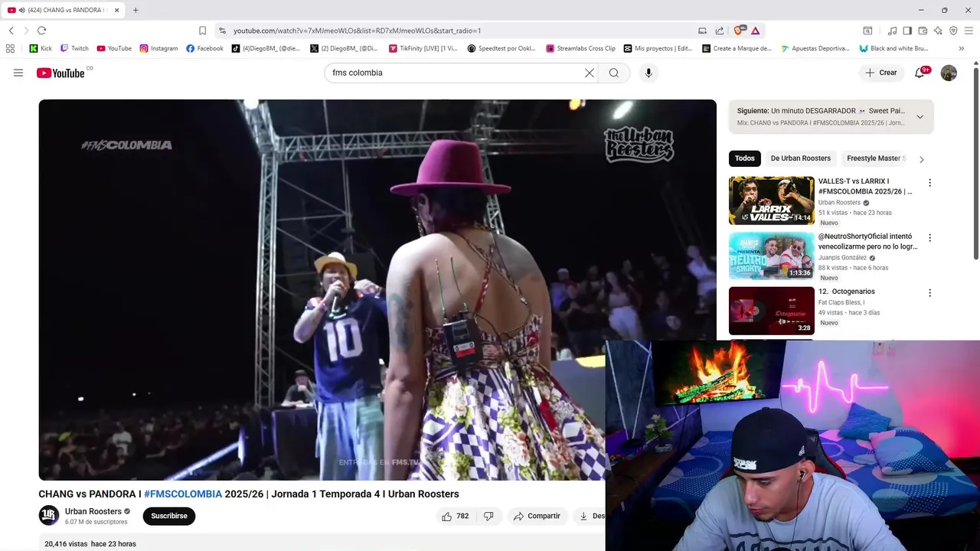Close the CHANG vs PANDORA tab
The image size is (980, 551).
pyautogui.click(x=116, y=10)
